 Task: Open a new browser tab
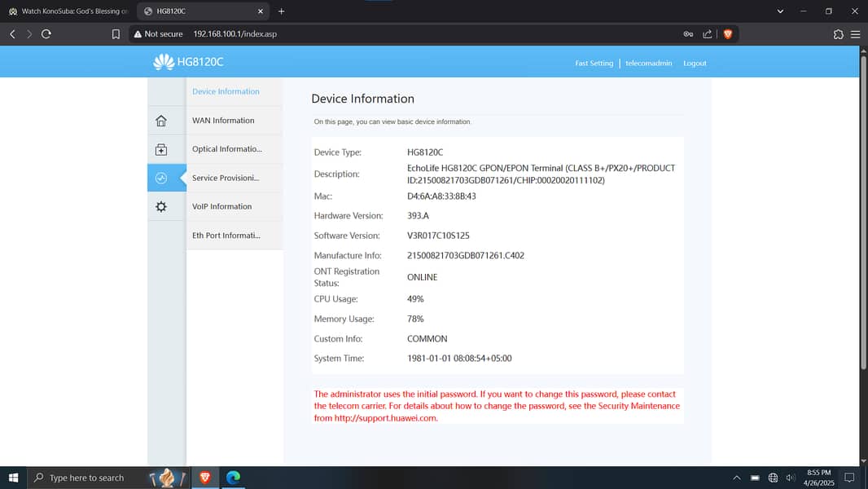[281, 11]
